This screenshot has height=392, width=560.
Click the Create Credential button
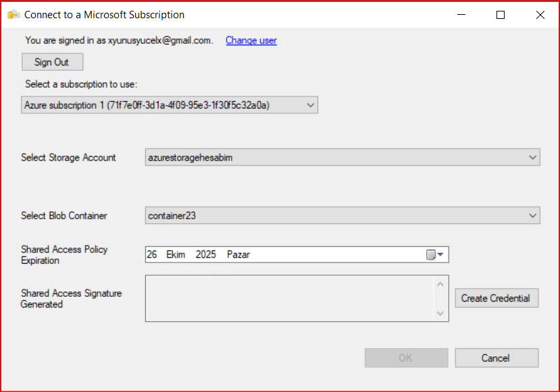(x=496, y=298)
